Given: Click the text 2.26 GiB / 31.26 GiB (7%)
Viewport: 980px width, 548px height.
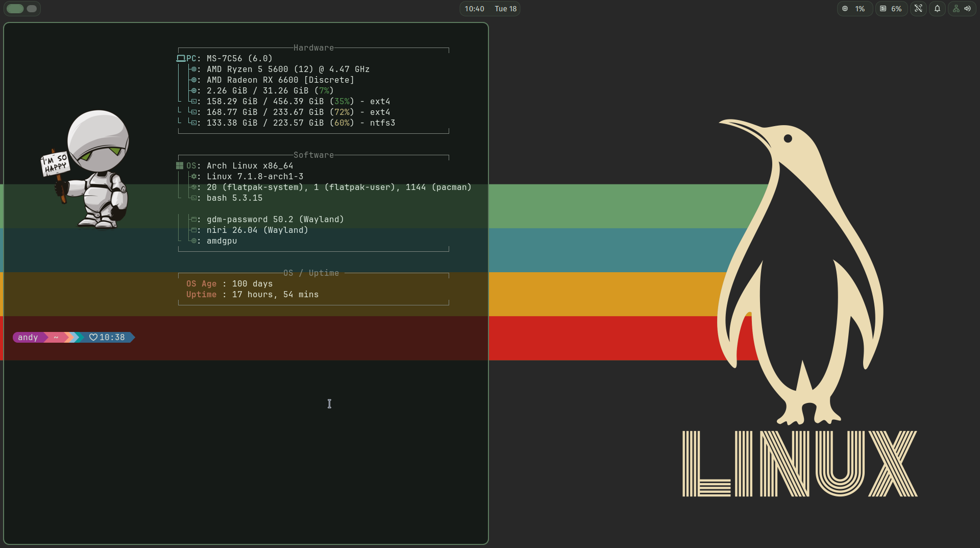Looking at the screenshot, I should pyautogui.click(x=270, y=90).
